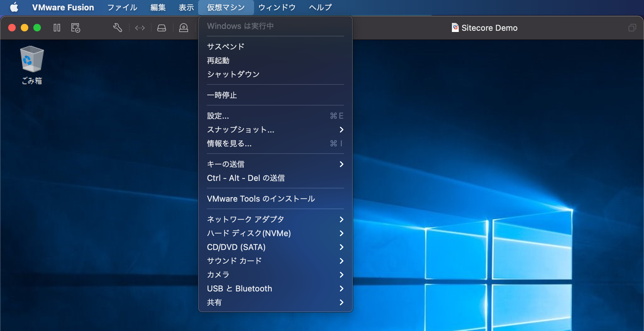Open 設定... menu item
The height and width of the screenshot is (331, 644).
pyautogui.click(x=275, y=116)
